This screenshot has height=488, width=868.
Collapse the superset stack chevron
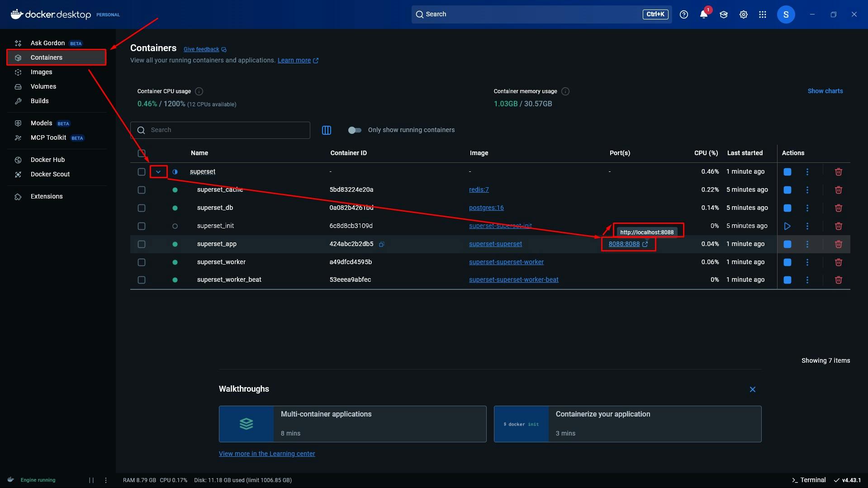[x=158, y=172]
